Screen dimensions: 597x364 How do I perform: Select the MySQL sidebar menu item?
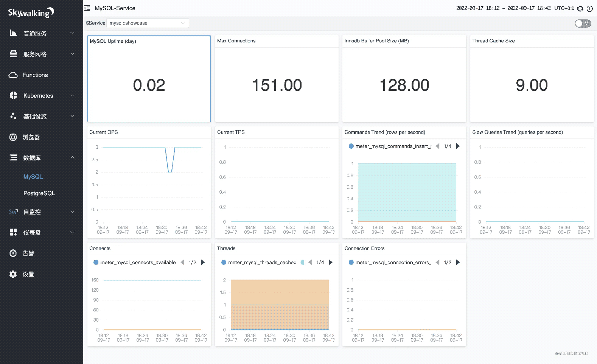(x=33, y=177)
